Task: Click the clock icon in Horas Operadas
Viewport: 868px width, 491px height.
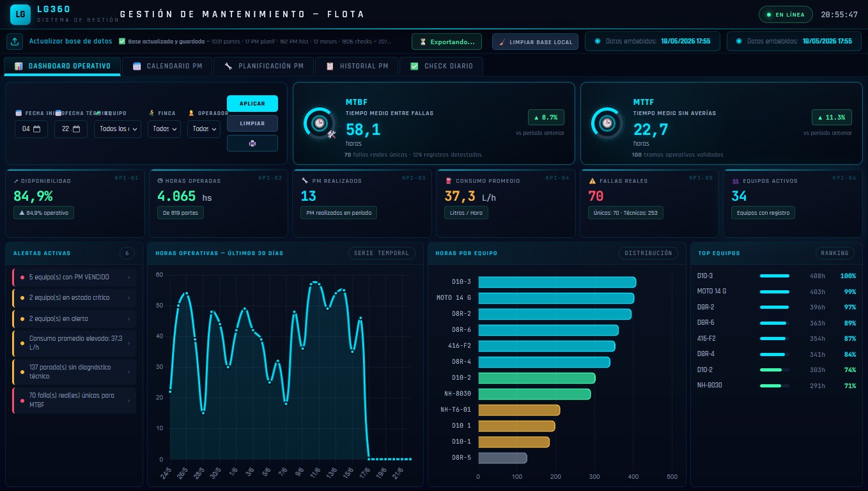Action: (x=160, y=181)
